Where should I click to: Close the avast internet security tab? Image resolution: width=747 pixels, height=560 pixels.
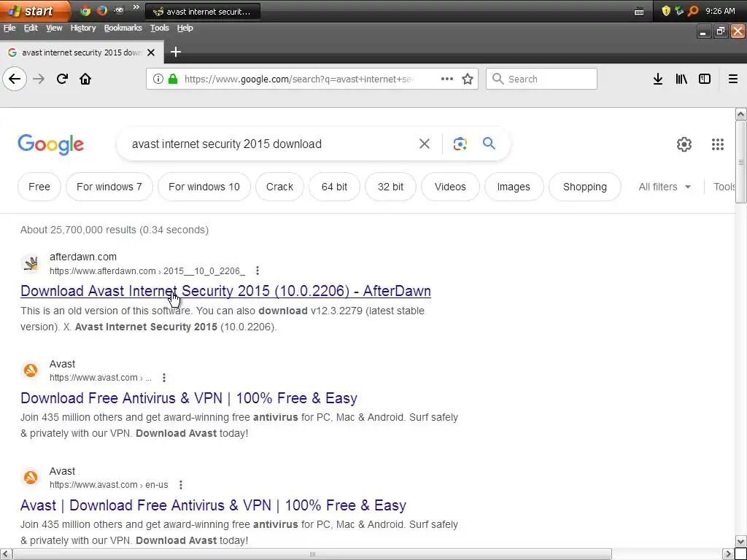point(151,52)
